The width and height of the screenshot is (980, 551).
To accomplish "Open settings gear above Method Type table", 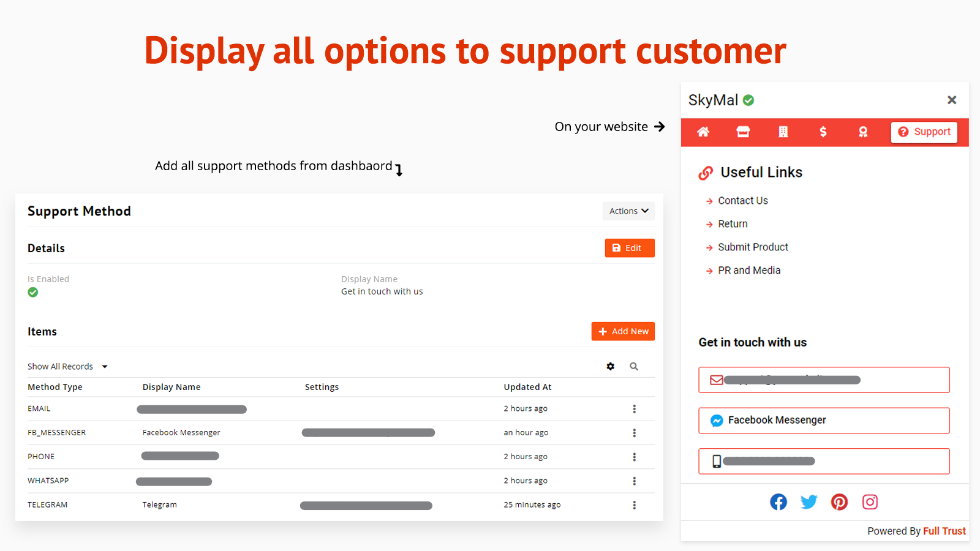I will [610, 366].
